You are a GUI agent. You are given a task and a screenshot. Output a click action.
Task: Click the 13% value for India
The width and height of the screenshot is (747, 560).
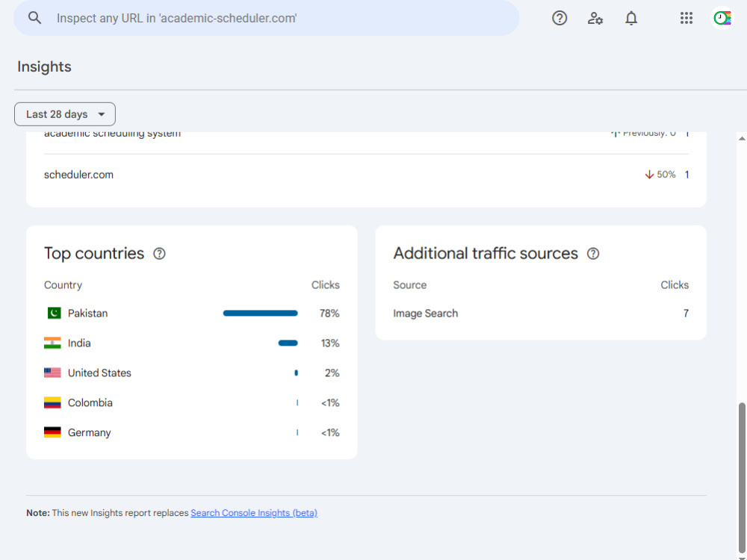329,343
